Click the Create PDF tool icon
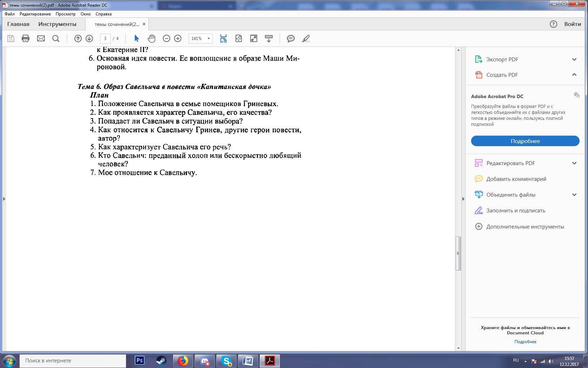This screenshot has width=588, height=368. [x=478, y=75]
